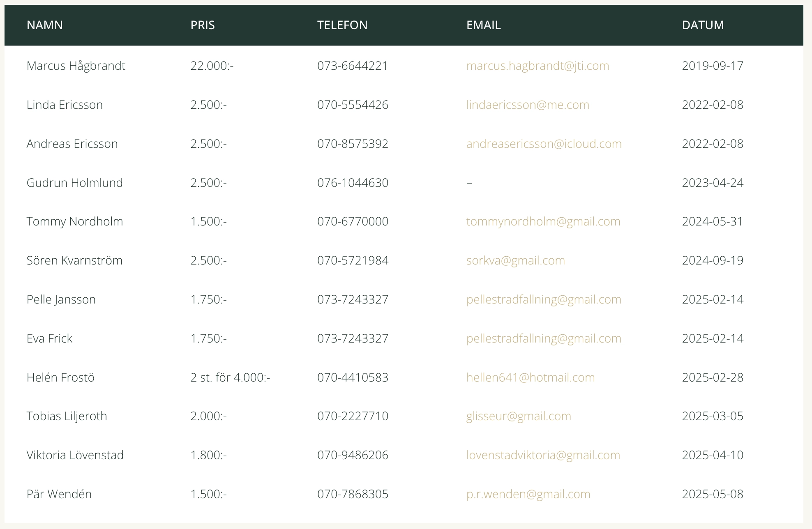Open email link marcus.hagbrandt@jti.com
The width and height of the screenshot is (812, 529).
537,66
